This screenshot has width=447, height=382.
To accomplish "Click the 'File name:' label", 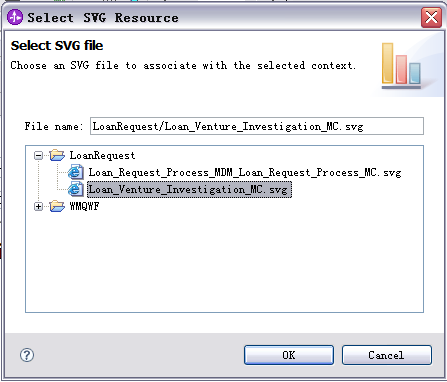I will [x=53, y=126].
